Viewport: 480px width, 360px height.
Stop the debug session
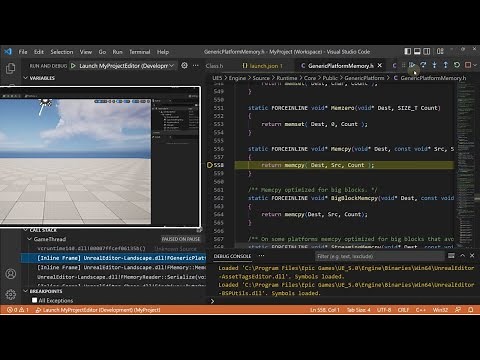[x=468, y=65]
